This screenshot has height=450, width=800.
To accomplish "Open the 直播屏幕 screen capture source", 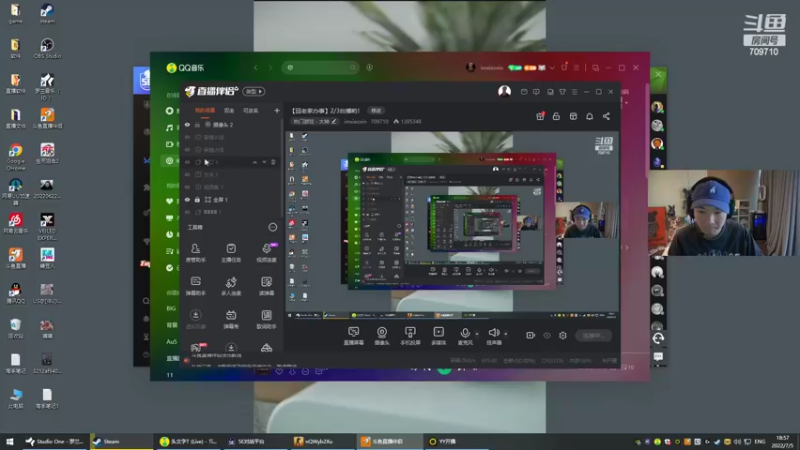I will coord(353,336).
